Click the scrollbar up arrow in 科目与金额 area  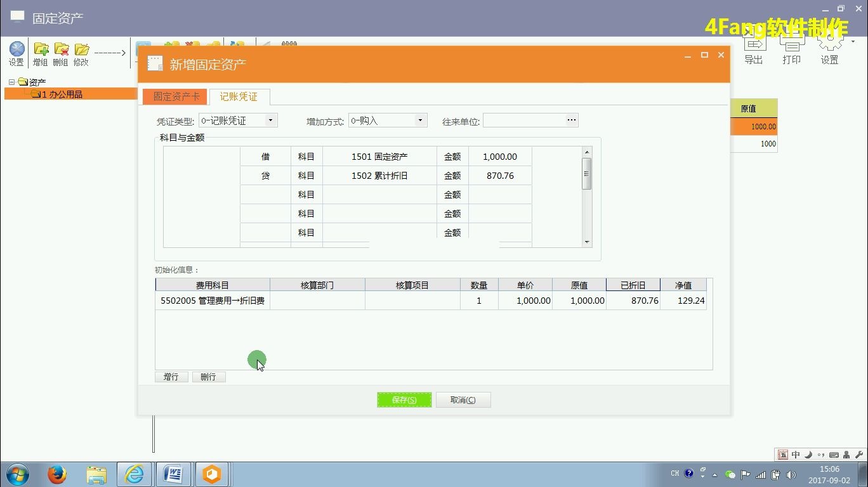coord(586,151)
